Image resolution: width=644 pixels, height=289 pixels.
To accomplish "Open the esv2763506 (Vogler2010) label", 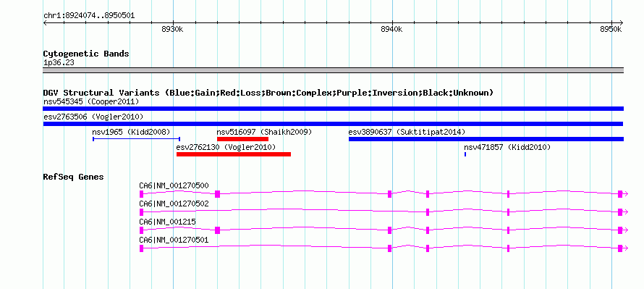I will tap(93, 117).
